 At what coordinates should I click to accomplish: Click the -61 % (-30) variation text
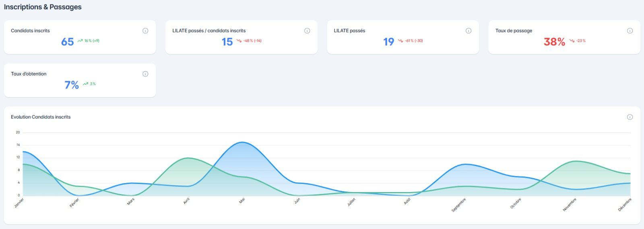414,41
